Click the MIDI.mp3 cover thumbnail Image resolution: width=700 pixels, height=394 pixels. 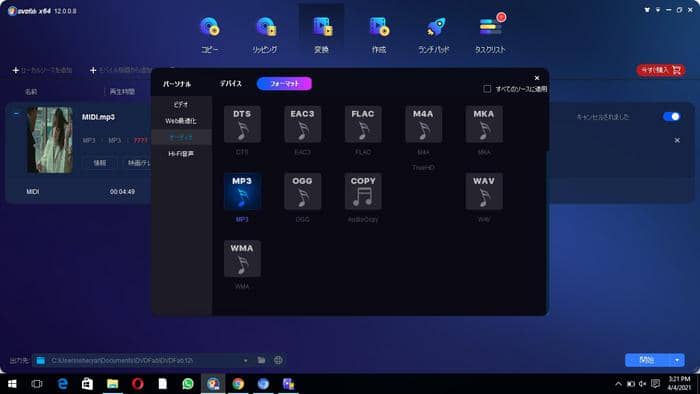50,139
